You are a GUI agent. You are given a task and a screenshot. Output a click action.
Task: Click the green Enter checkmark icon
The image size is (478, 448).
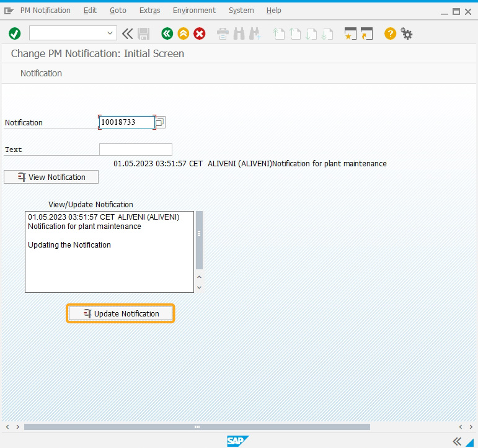click(x=15, y=34)
